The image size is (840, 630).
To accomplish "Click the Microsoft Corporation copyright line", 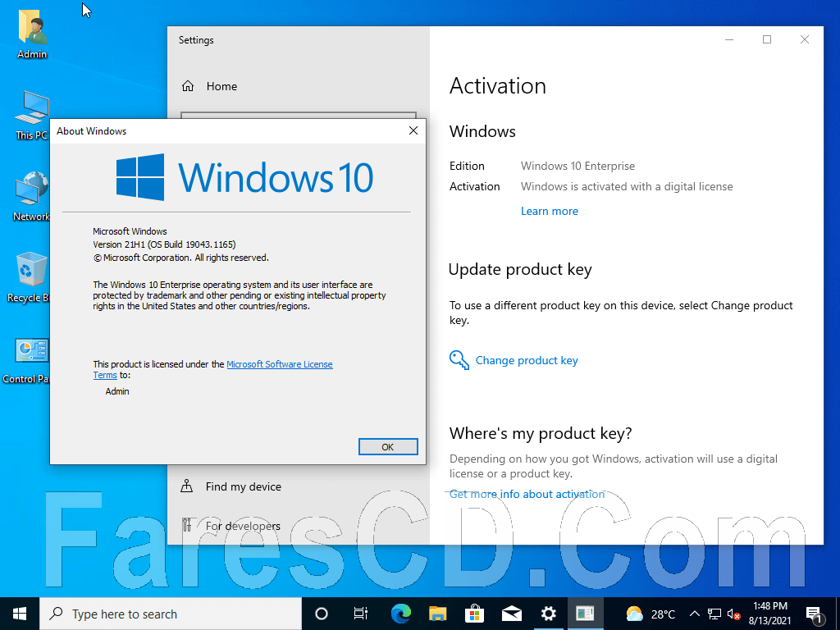I will pos(181,258).
